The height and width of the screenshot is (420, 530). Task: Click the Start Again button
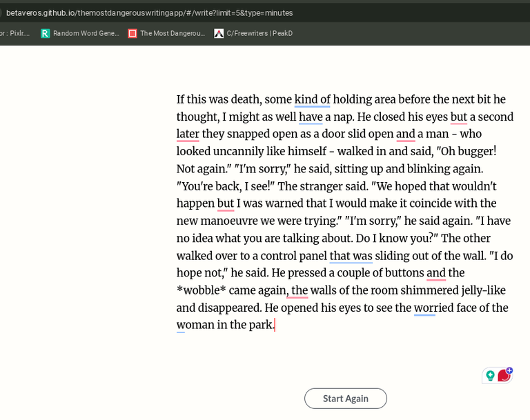pos(346,399)
